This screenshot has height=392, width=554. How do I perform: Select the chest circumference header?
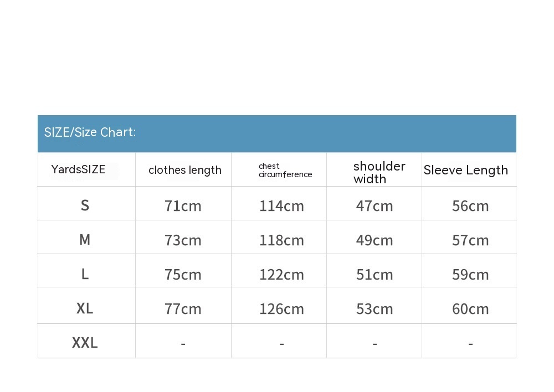285,170
